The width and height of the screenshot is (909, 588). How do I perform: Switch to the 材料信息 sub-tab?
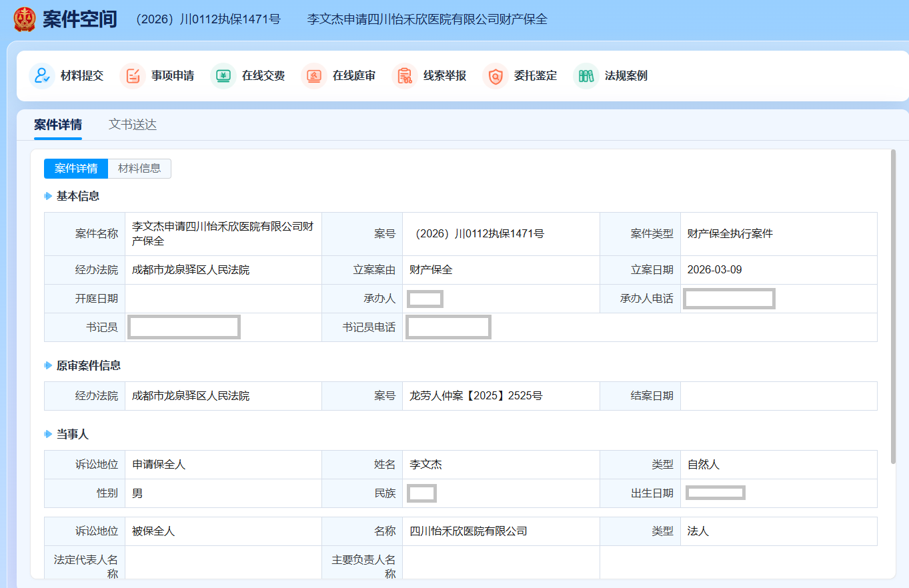(x=139, y=169)
